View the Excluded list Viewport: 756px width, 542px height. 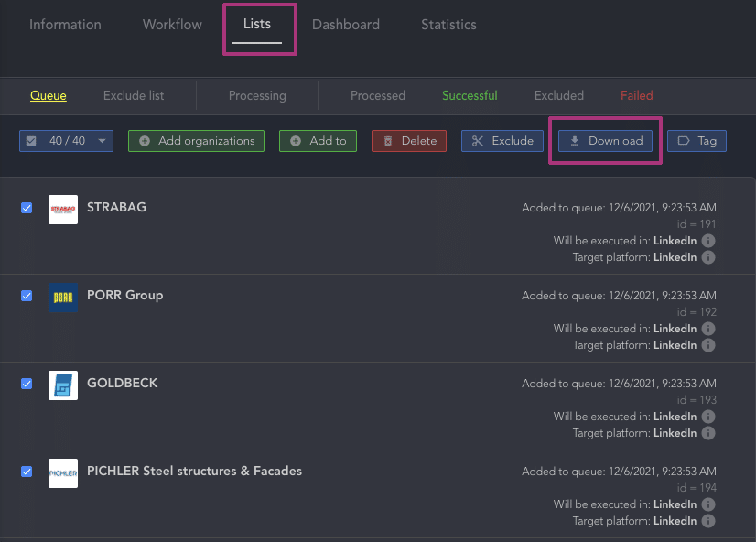(x=559, y=95)
